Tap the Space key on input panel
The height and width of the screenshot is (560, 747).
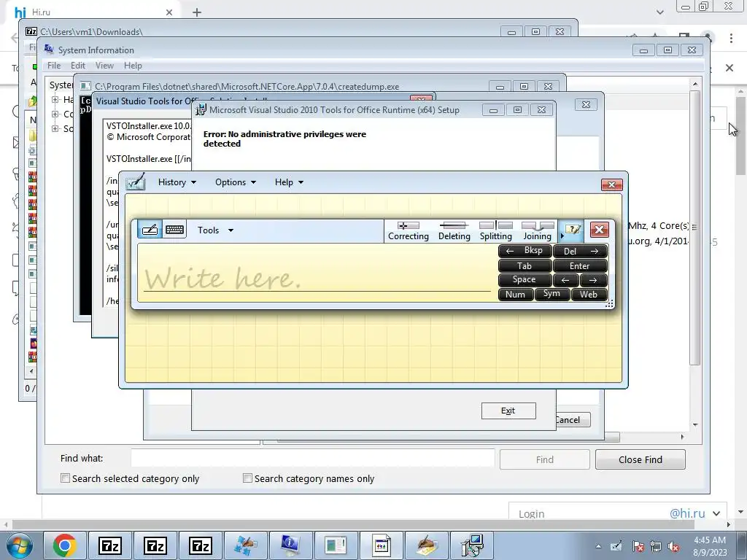[x=525, y=280]
